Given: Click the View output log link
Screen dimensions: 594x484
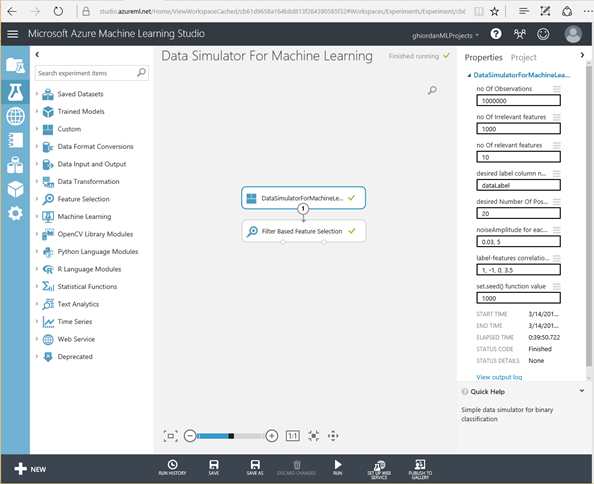Looking at the screenshot, I should click(x=499, y=377).
